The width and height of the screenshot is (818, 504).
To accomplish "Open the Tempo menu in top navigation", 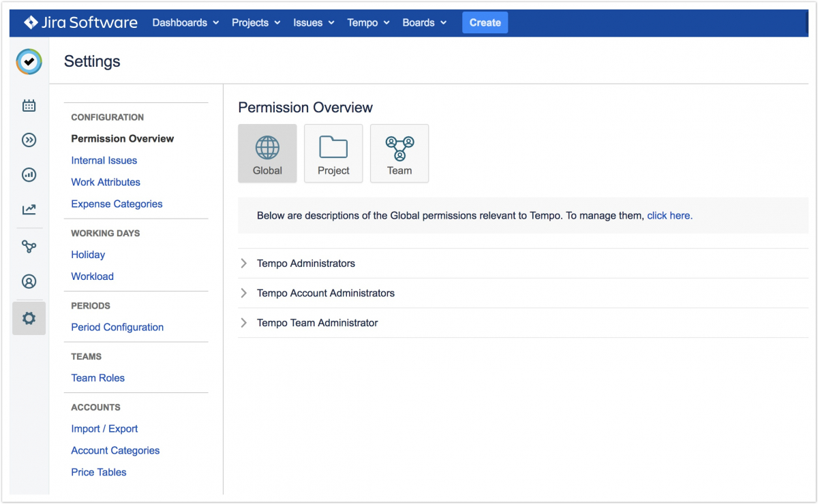I will click(368, 22).
